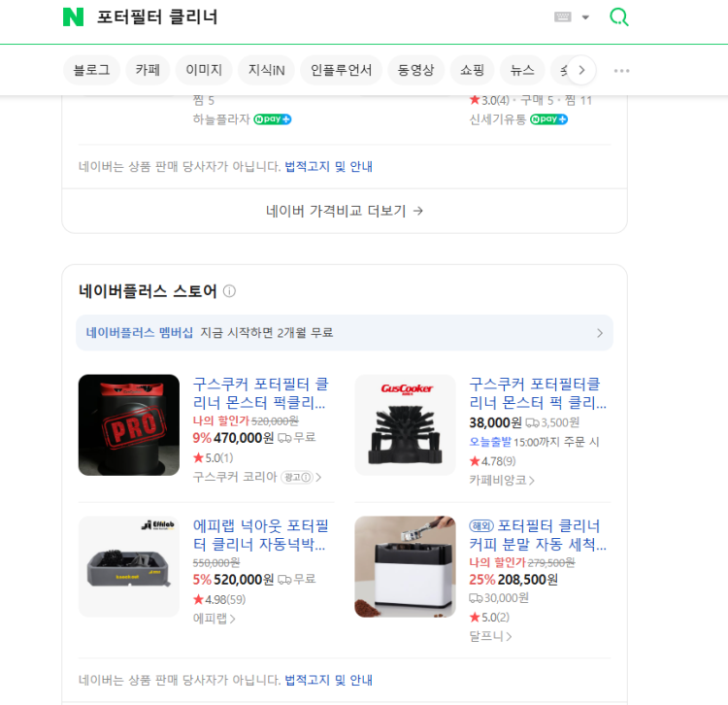Image resolution: width=728 pixels, height=705 pixels.
Task: Open the white automatic cleaner product thumbnail
Action: point(405,566)
